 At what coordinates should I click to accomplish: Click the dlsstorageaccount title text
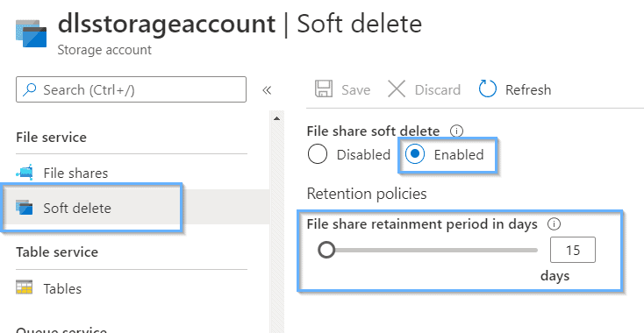(167, 24)
